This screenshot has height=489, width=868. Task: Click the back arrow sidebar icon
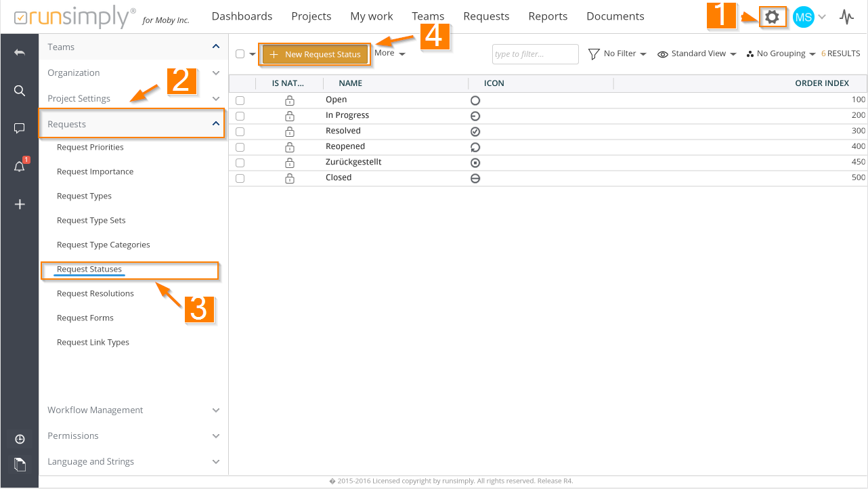click(20, 52)
